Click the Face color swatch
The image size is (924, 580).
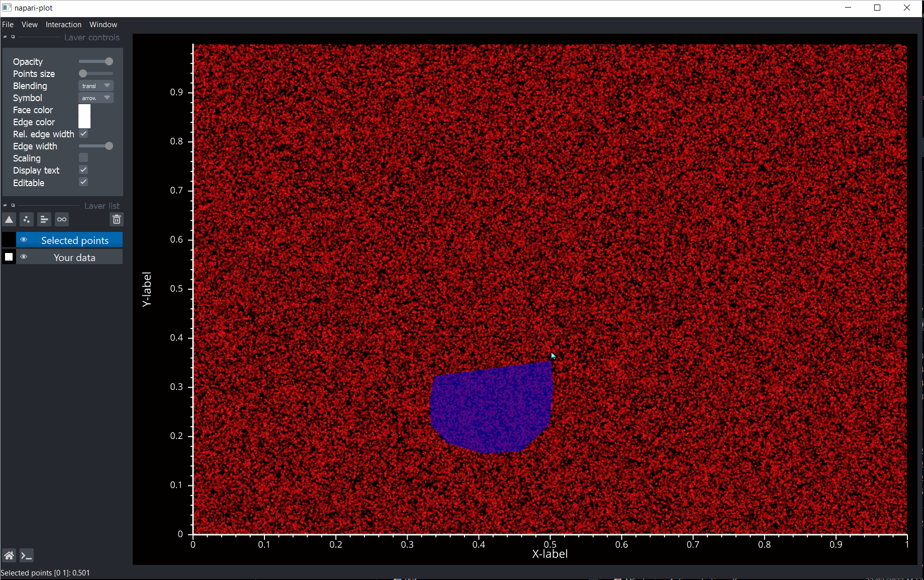pos(84,110)
